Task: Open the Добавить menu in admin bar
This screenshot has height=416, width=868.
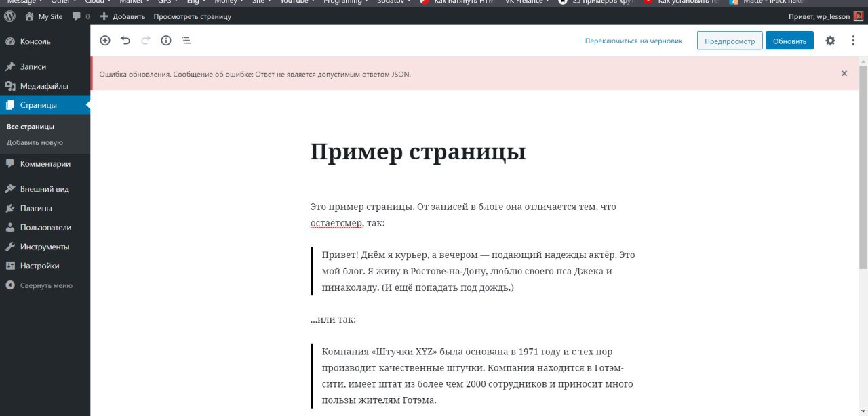Action: (x=122, y=16)
